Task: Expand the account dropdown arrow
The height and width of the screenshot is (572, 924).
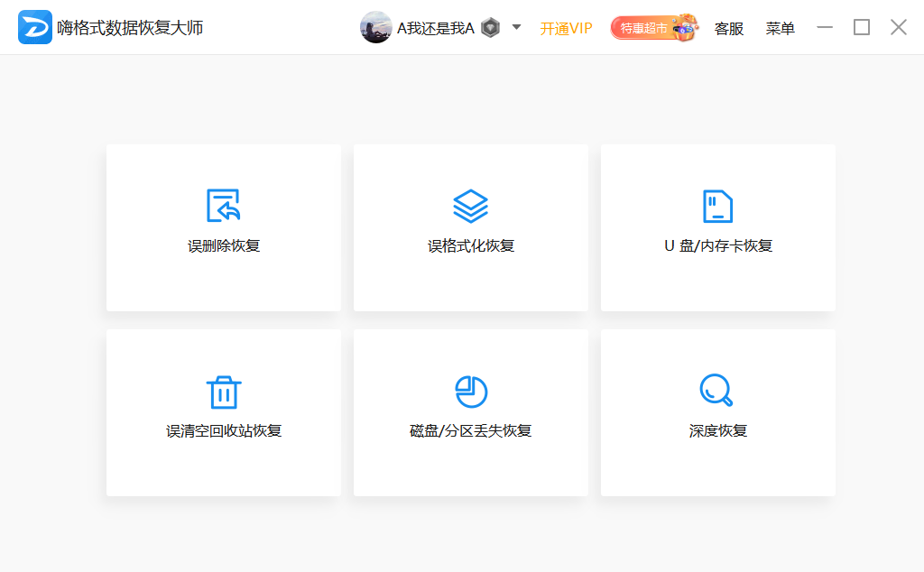Action: pos(517,27)
